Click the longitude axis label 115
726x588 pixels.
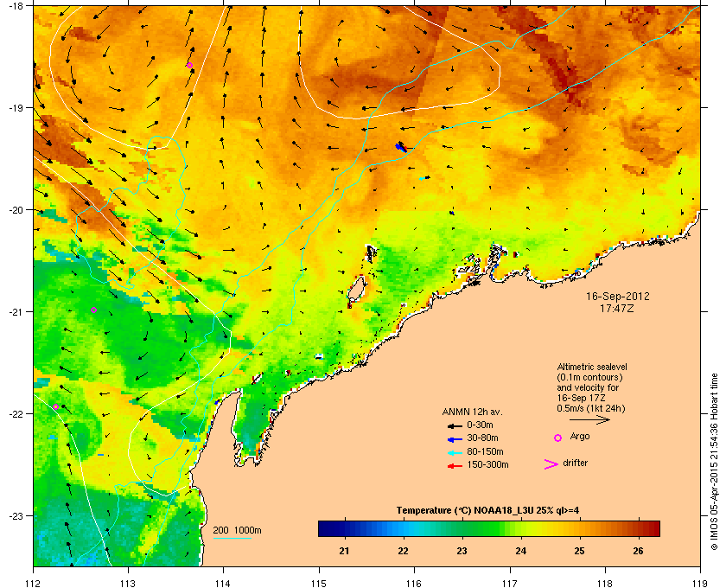(x=319, y=584)
